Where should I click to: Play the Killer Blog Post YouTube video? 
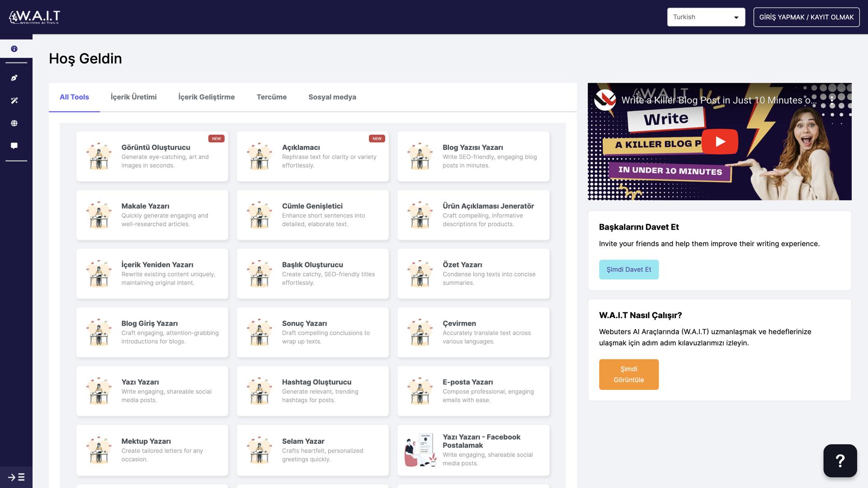tap(719, 141)
